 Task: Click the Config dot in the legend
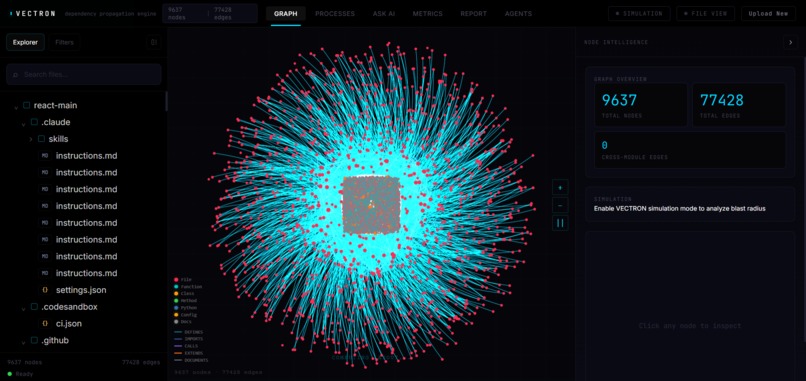(x=176, y=315)
